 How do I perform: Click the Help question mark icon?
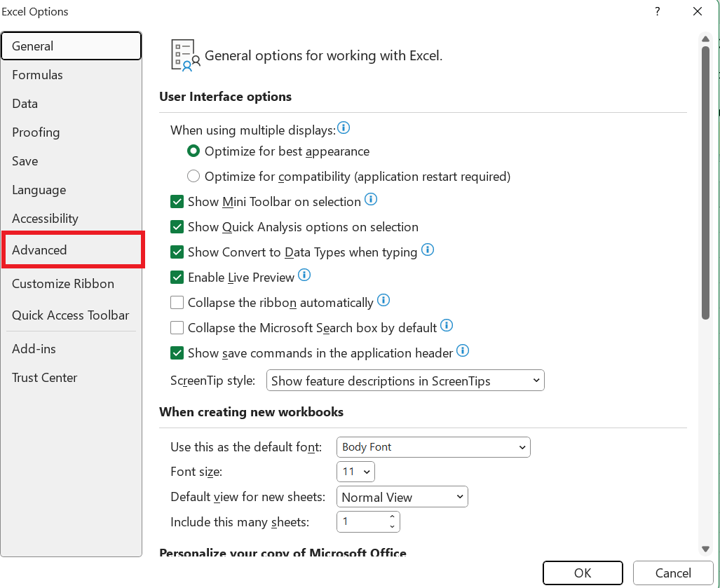[x=657, y=11]
